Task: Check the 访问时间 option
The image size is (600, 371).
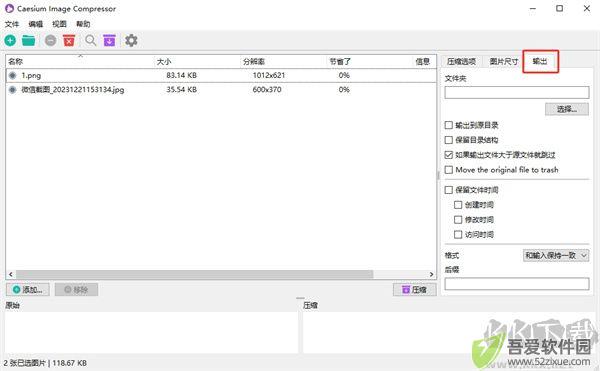Action: click(x=458, y=234)
